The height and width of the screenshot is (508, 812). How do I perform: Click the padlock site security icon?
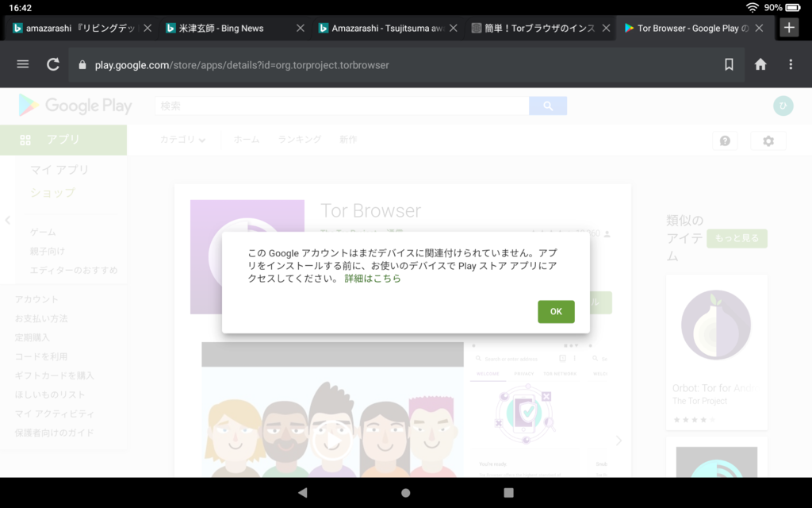(x=82, y=65)
